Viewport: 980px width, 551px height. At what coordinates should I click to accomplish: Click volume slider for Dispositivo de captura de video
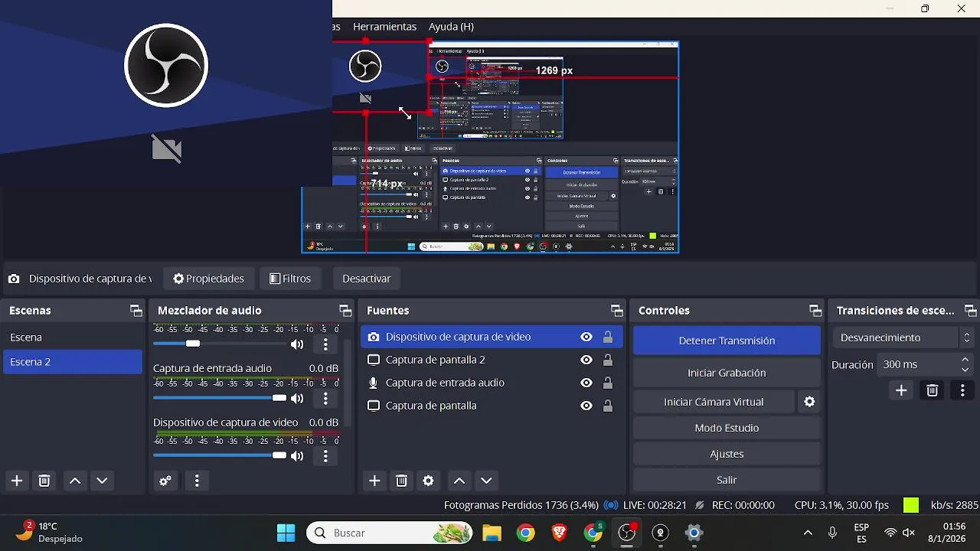coord(220,455)
